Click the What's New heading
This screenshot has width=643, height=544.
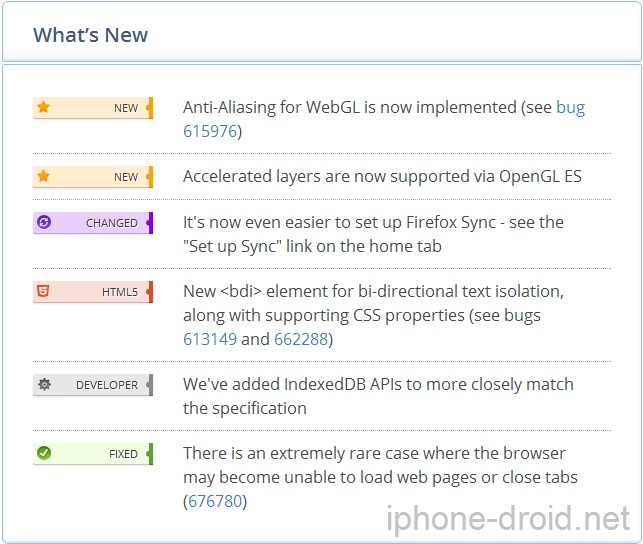tap(90, 35)
